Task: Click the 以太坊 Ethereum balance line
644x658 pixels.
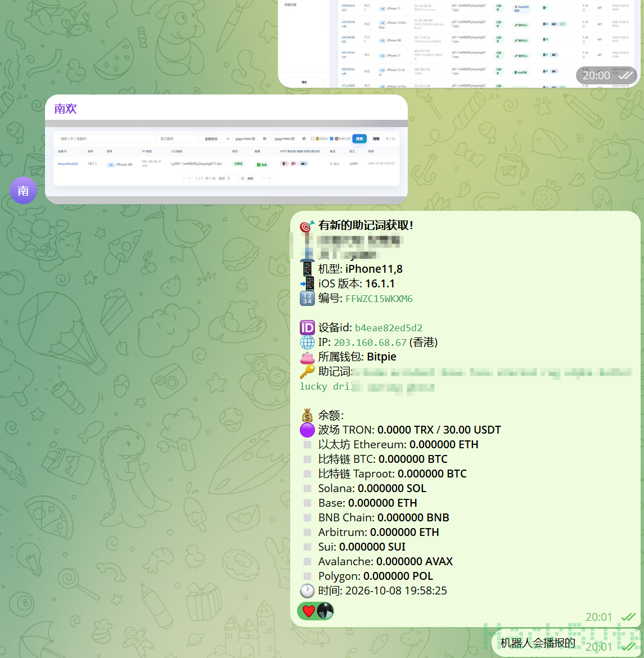Action: coord(398,445)
